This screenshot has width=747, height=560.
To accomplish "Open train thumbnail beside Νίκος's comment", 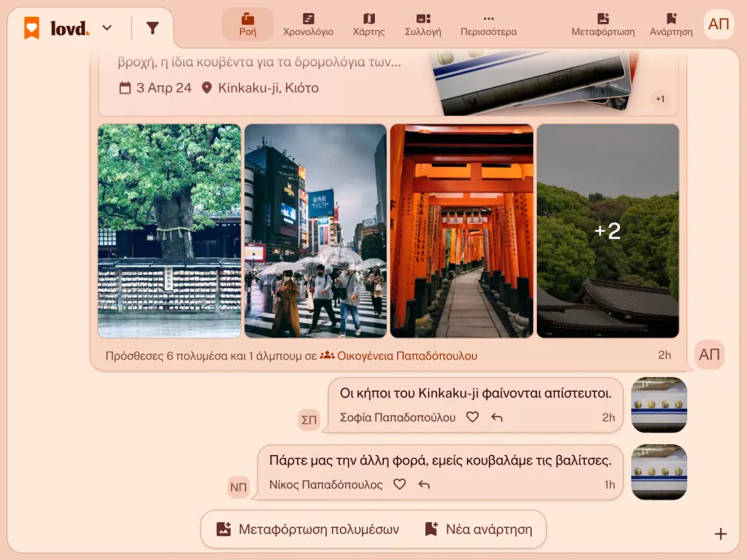I will 659,472.
